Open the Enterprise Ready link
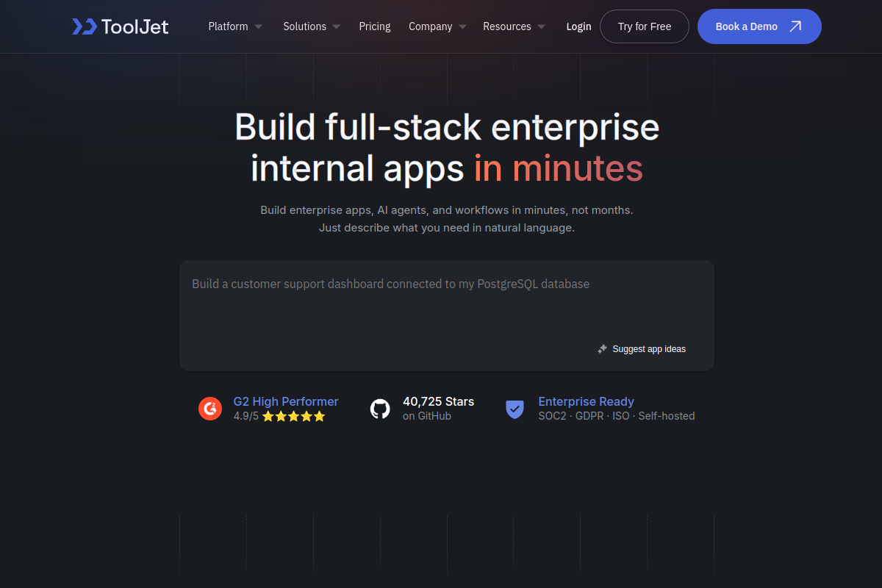 pyautogui.click(x=586, y=401)
